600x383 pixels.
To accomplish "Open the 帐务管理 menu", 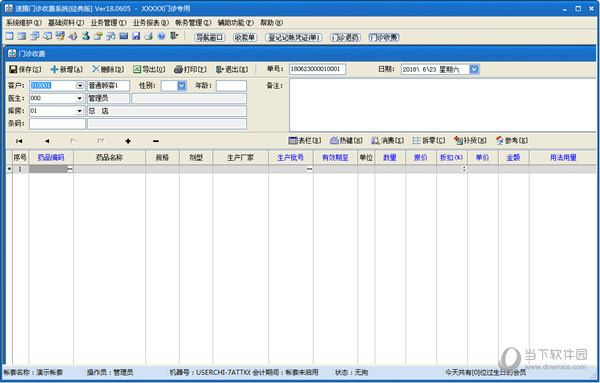I will (x=193, y=23).
